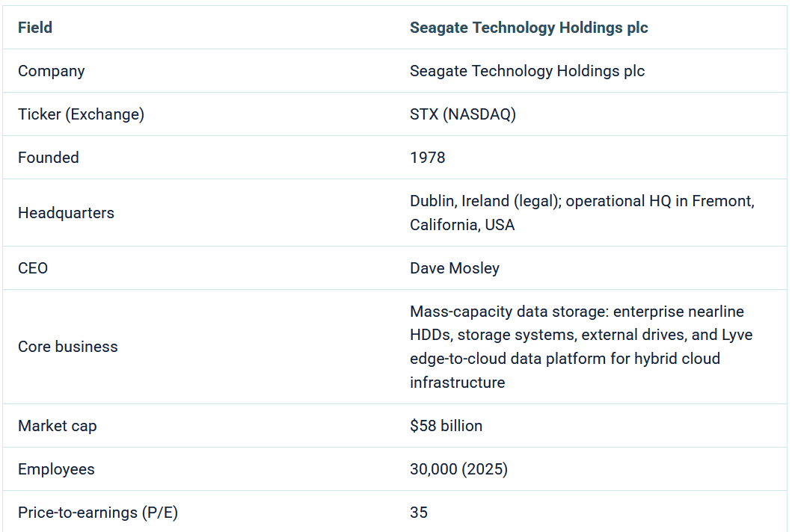
Task: Select the founding year 1978
Action: (427, 158)
